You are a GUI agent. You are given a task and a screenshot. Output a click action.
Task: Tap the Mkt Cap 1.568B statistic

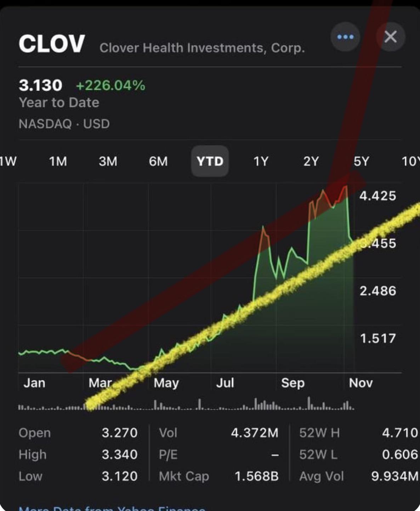coord(256,476)
